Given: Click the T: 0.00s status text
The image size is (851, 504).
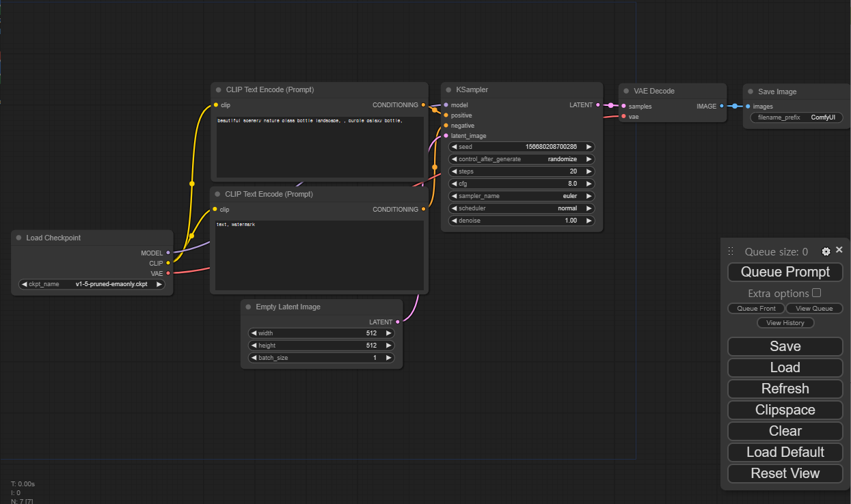Looking at the screenshot, I should [23, 484].
